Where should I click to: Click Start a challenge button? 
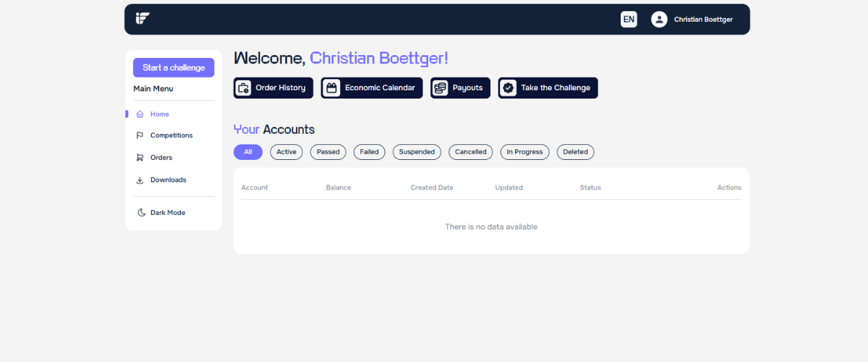pyautogui.click(x=174, y=67)
